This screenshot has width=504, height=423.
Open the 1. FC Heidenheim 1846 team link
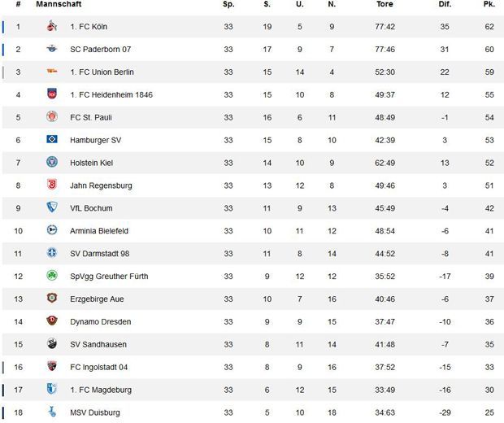point(111,95)
